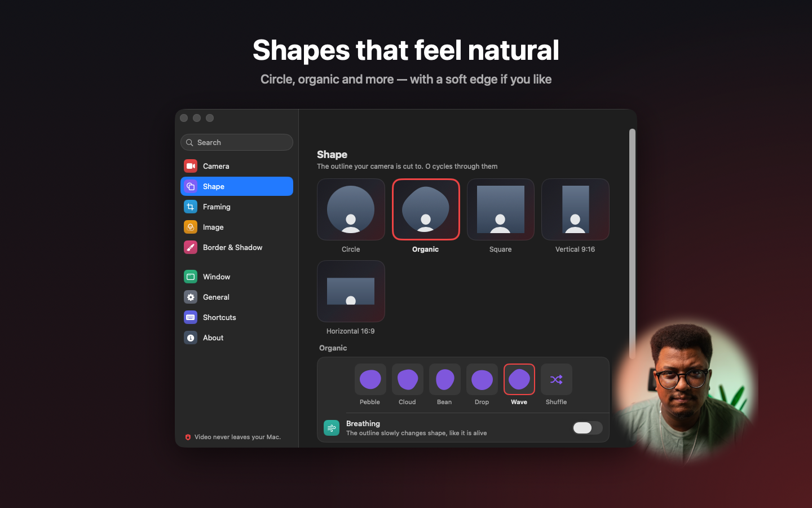Select the Square shape thumbnail
Screen dimensions: 812x508
tap(501, 209)
